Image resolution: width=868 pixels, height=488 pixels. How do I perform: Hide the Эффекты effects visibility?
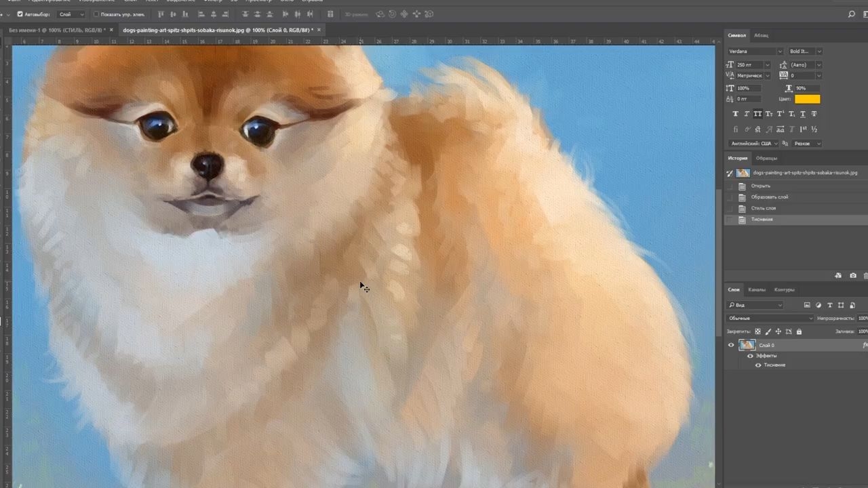[x=750, y=356]
